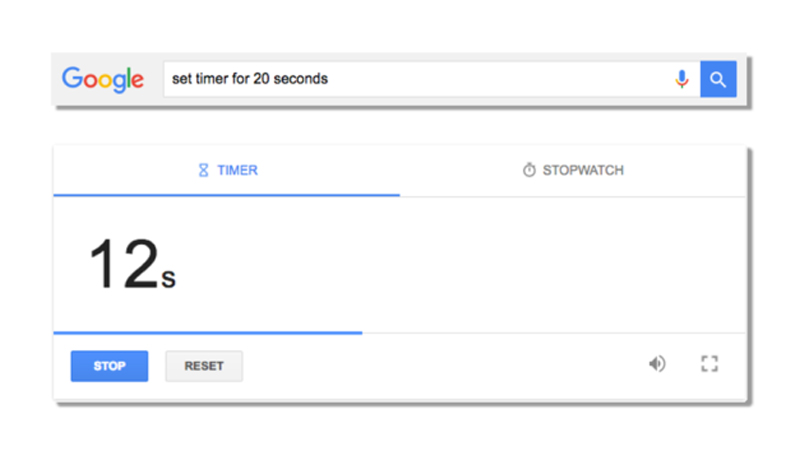
Task: Click the stopwatch icon beside STOPWATCH
Action: coord(529,170)
